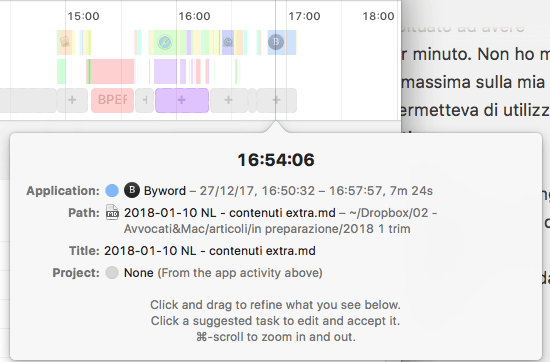
Task: Add a task with the purple plus block
Action: (182, 100)
